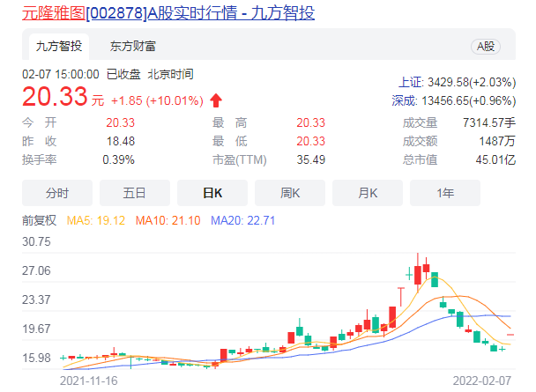Click the MA10: 21.10 legend
This screenshot has width=536, height=392.
click(167, 220)
